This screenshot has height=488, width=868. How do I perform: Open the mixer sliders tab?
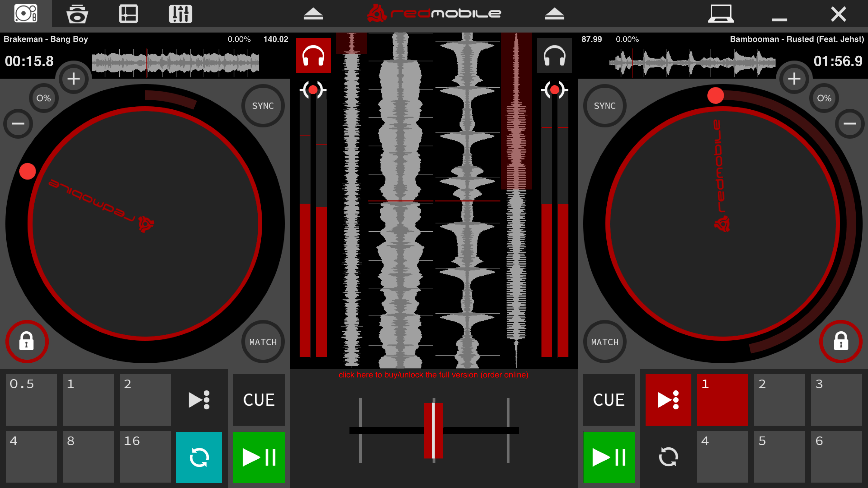click(x=180, y=14)
